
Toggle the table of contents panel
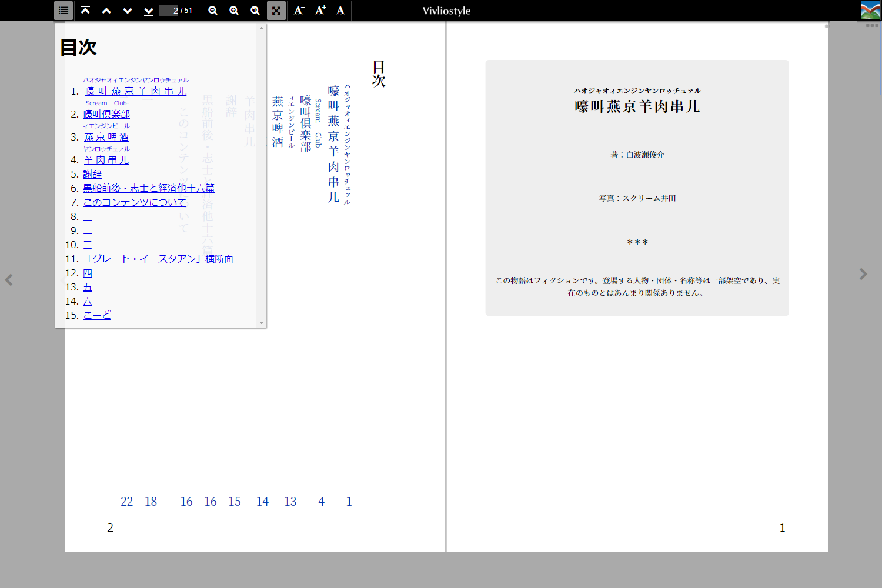coord(64,11)
